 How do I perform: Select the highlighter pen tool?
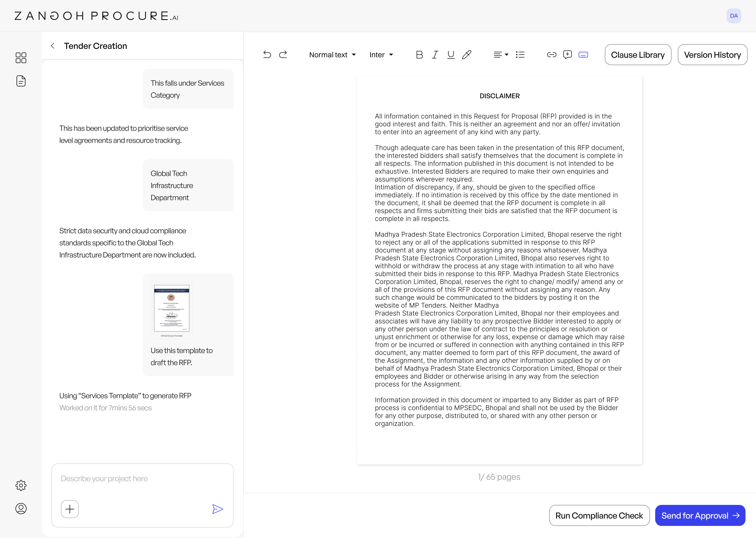467,55
